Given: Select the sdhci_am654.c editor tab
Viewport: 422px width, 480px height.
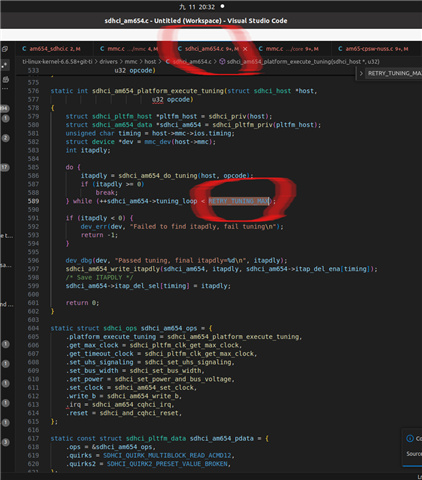Looking at the screenshot, I should click(212, 49).
